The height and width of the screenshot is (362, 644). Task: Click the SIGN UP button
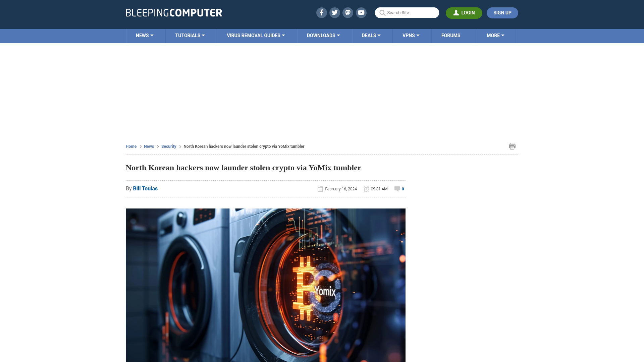pyautogui.click(x=502, y=13)
